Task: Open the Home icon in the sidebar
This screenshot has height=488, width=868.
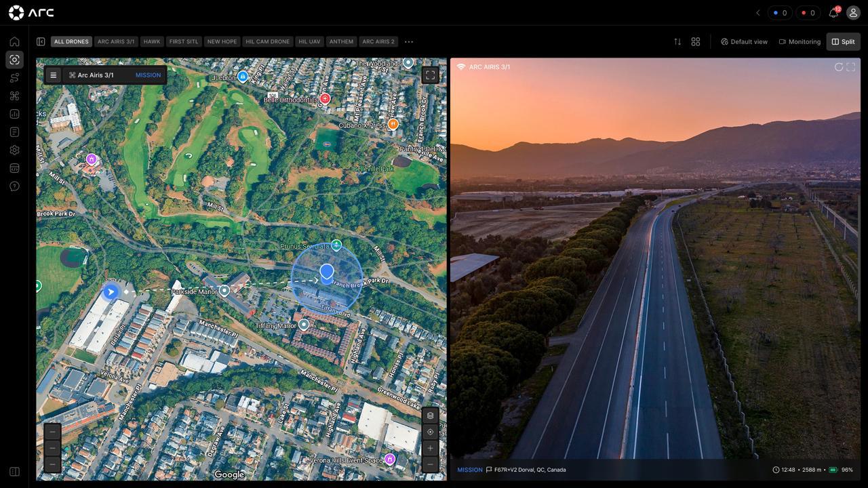Action: coord(14,41)
